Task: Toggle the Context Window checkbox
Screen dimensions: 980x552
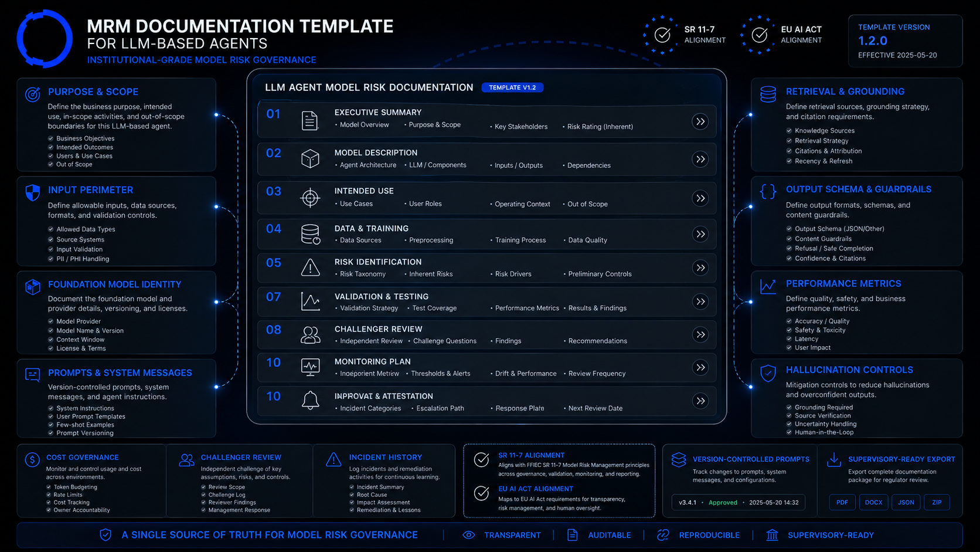Action: (x=51, y=340)
